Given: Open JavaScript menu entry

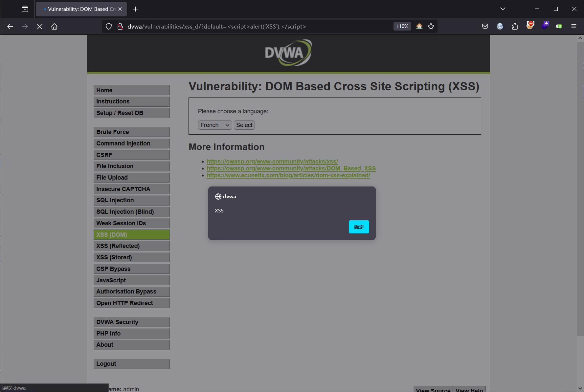Looking at the screenshot, I should click(x=132, y=280).
